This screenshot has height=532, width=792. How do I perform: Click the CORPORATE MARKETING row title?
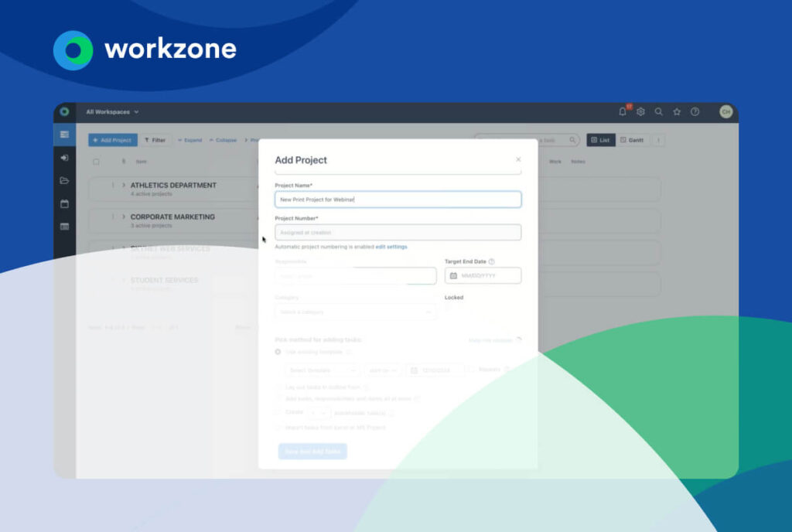(x=172, y=217)
